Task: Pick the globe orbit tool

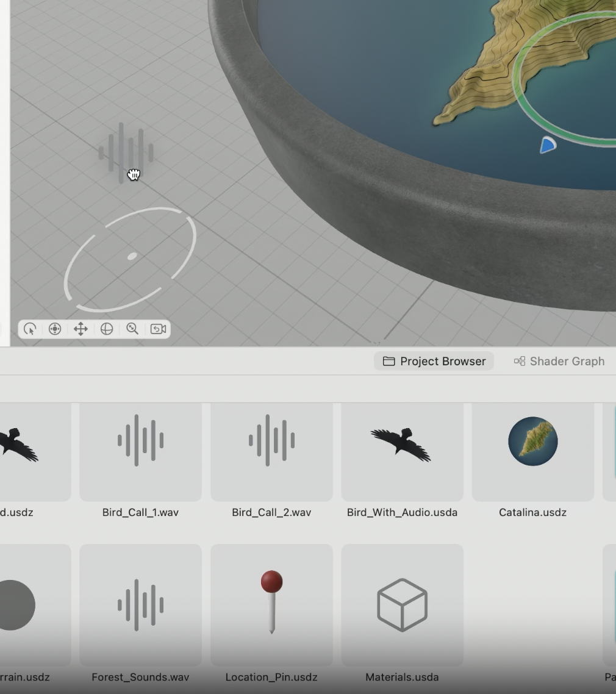Action: click(107, 329)
